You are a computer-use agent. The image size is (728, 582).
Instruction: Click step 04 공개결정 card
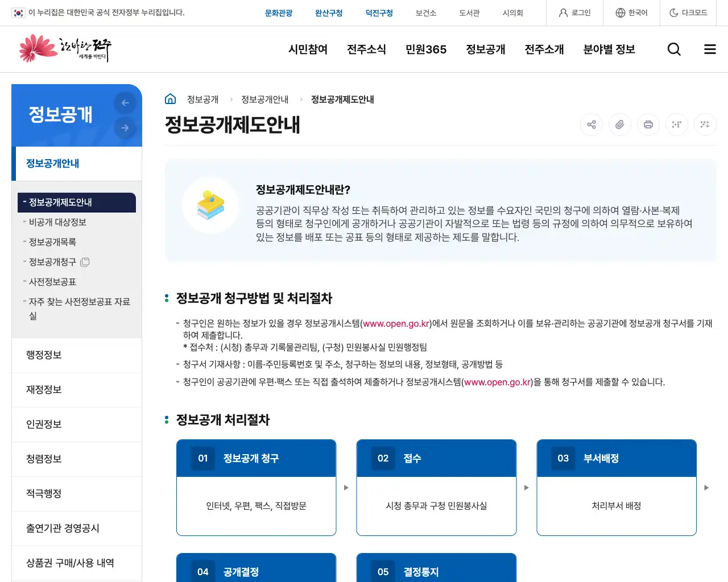coord(257,568)
